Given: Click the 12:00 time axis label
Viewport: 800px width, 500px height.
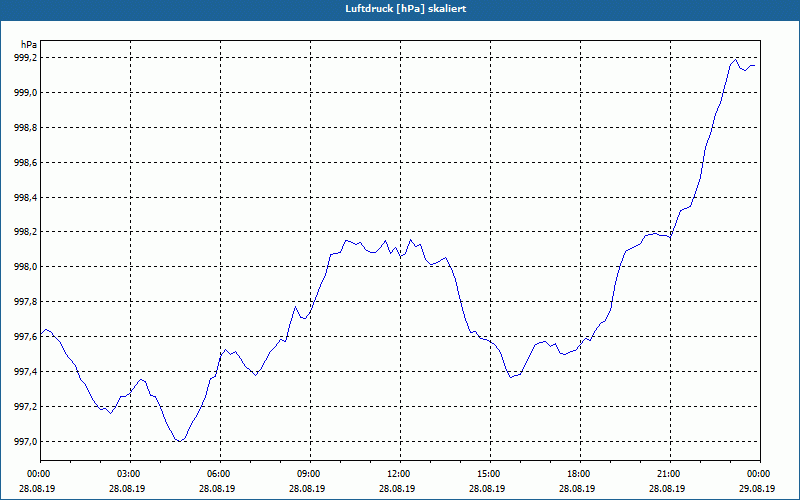Looking at the screenshot, I should pos(400,474).
